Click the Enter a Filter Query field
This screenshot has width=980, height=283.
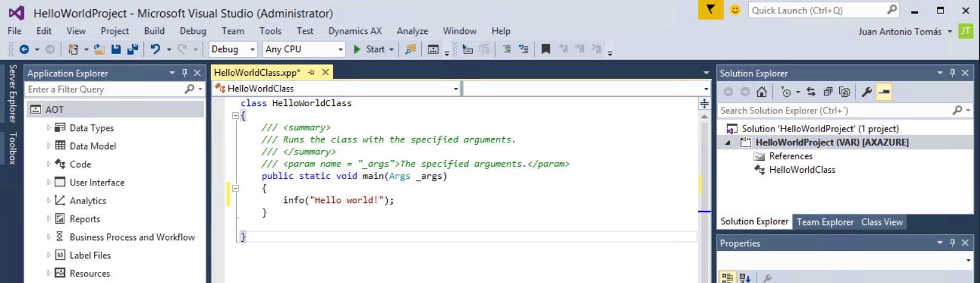pos(115,89)
